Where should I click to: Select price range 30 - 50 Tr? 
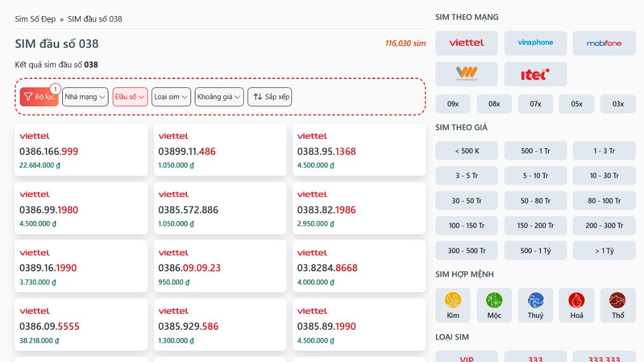pos(466,201)
